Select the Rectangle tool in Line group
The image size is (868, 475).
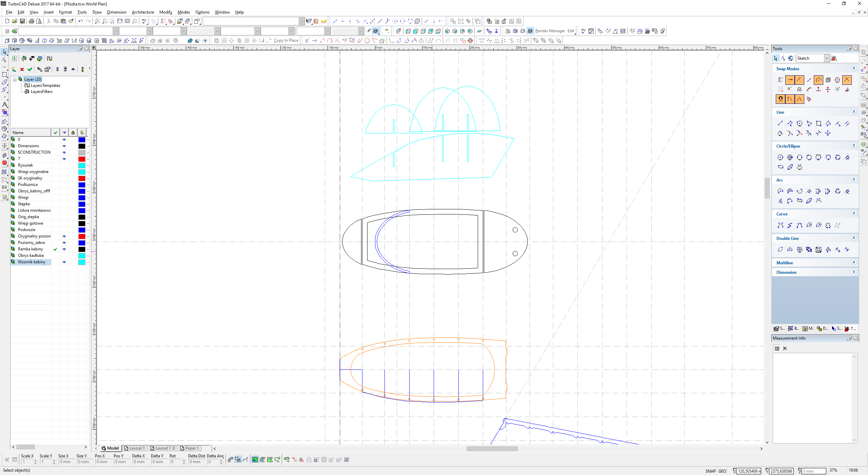coord(818,123)
